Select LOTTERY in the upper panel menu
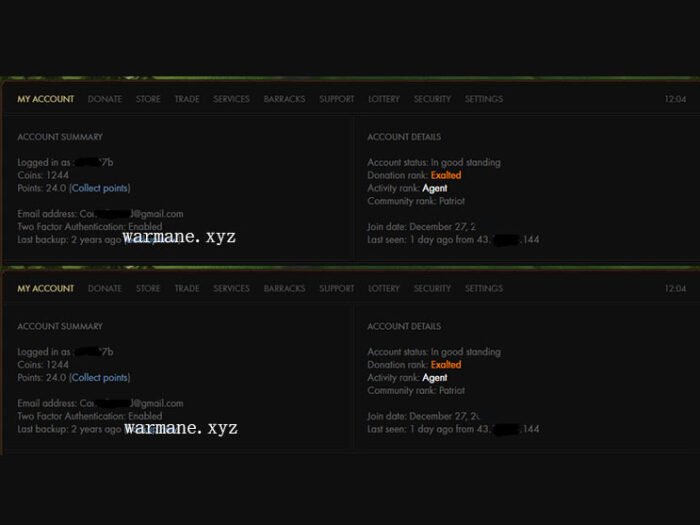This screenshot has height=525, width=700. tap(384, 99)
